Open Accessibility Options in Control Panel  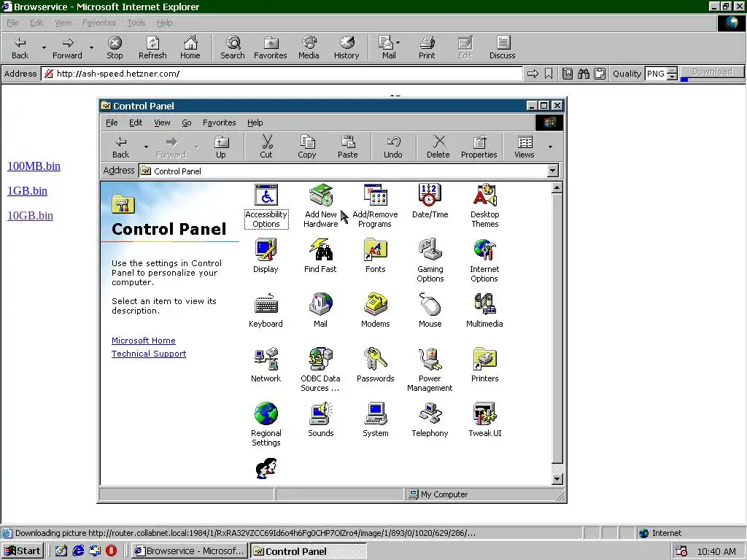tap(266, 206)
